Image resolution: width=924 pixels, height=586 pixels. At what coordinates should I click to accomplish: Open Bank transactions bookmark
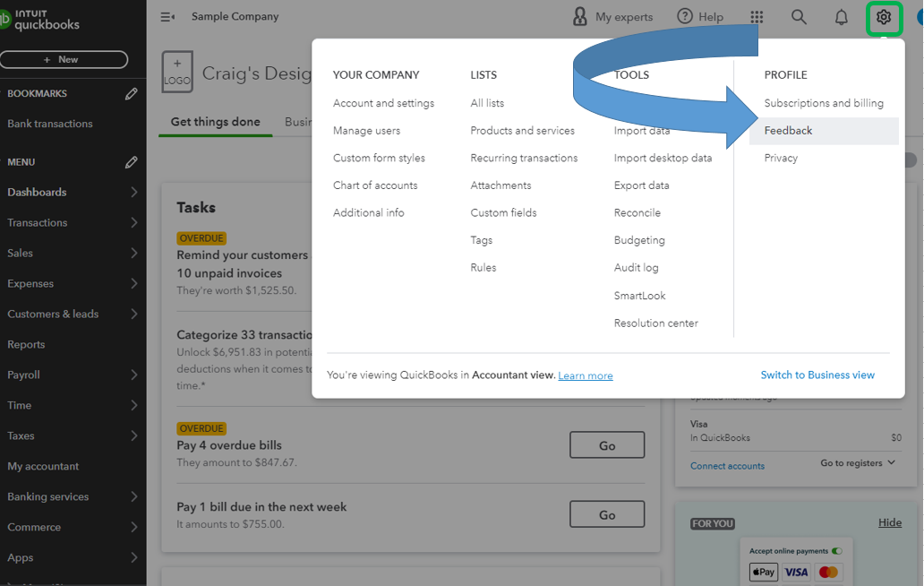click(x=50, y=124)
